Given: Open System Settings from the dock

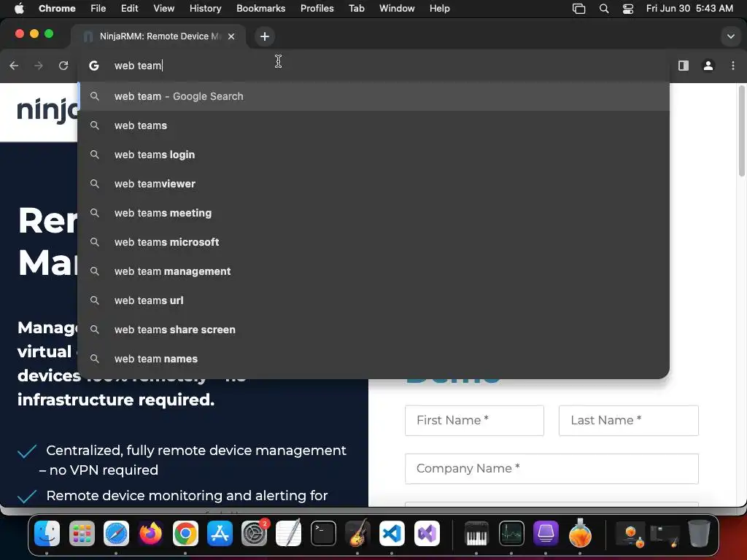Looking at the screenshot, I should (255, 533).
